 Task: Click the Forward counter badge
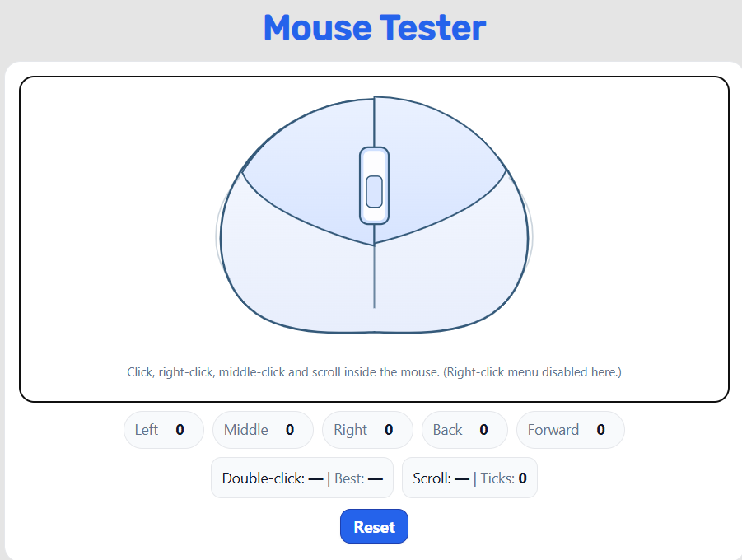(570, 429)
